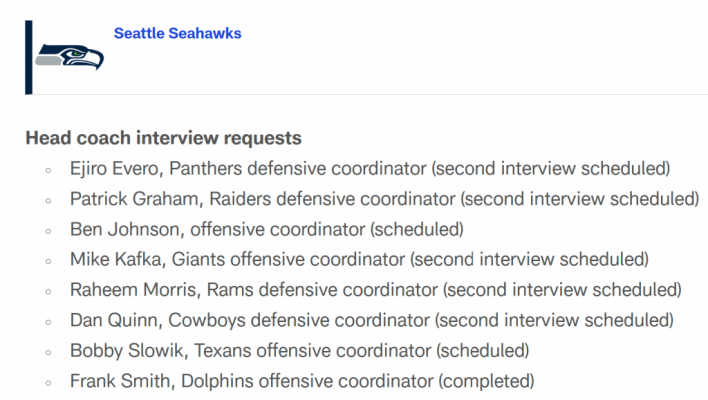Click the dark navy vertical accent bar
The height and width of the screenshot is (400, 708).
[x=29, y=57]
